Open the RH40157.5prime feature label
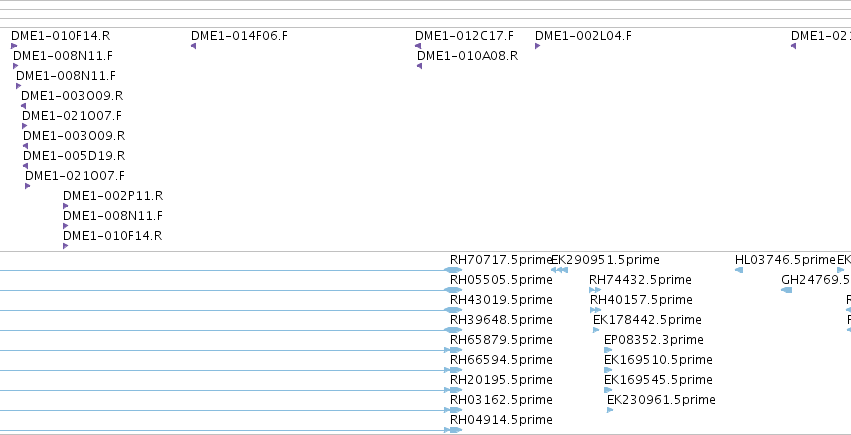The height and width of the screenshot is (435, 851). coord(642,300)
